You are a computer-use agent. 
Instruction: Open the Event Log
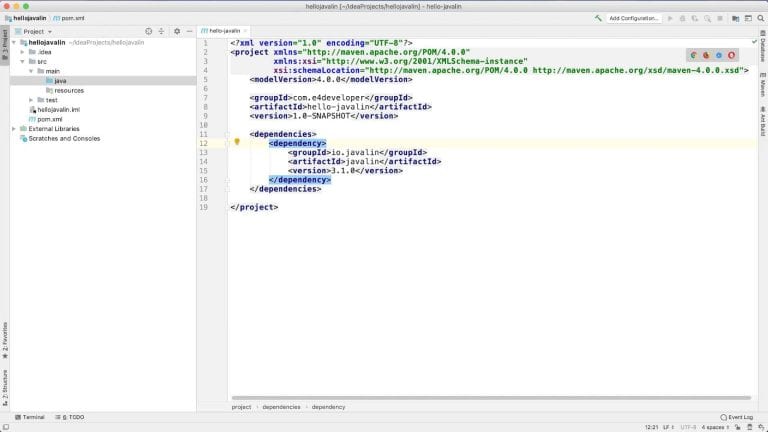coord(736,417)
